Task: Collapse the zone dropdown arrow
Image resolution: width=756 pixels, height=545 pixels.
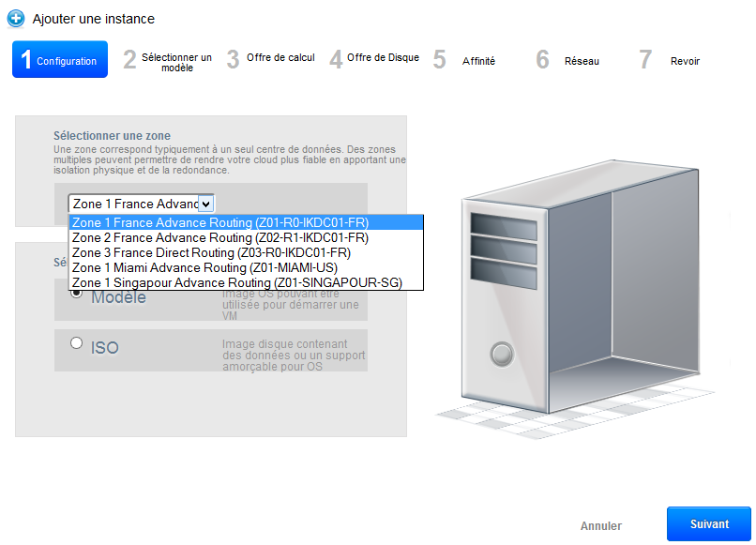Action: pos(206,204)
